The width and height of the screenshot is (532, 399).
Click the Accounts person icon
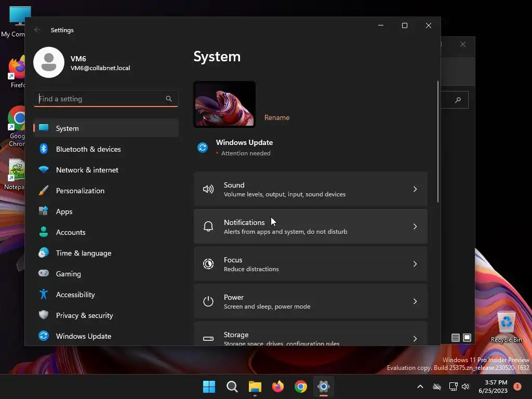point(44,232)
